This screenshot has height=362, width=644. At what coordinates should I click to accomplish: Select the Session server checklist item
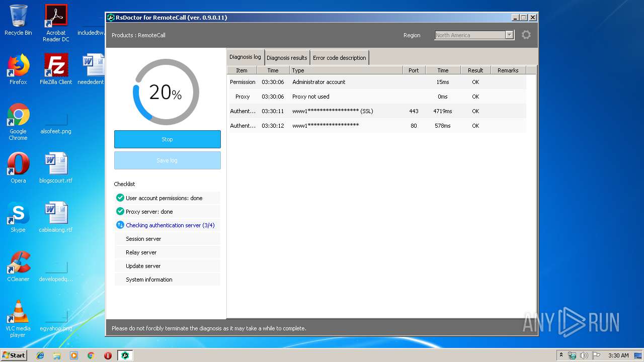(167, 239)
